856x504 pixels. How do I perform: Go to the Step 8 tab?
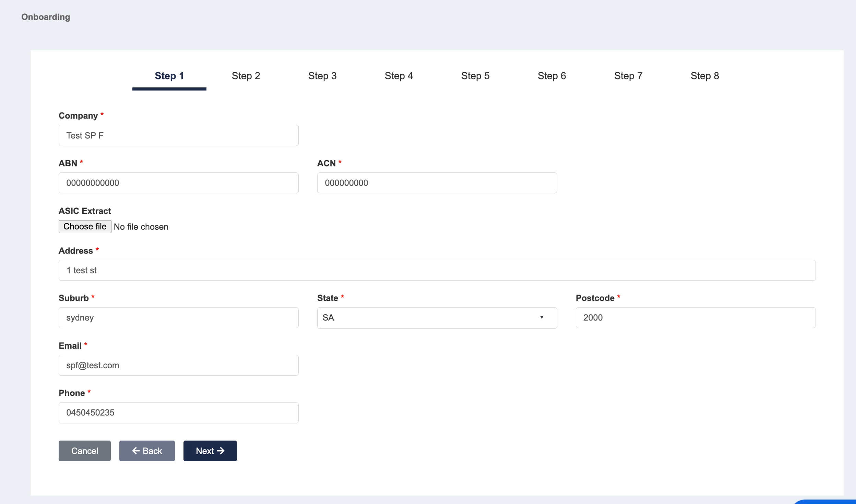pos(705,76)
